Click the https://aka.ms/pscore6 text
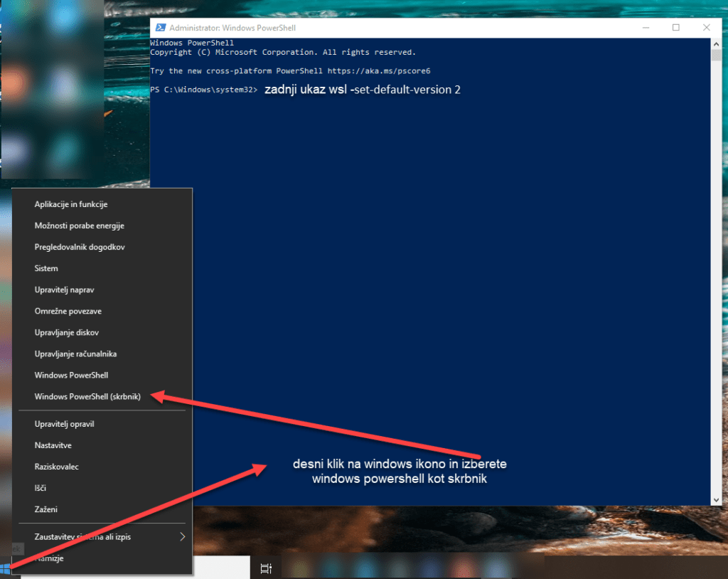This screenshot has width=728, height=579. click(x=379, y=71)
